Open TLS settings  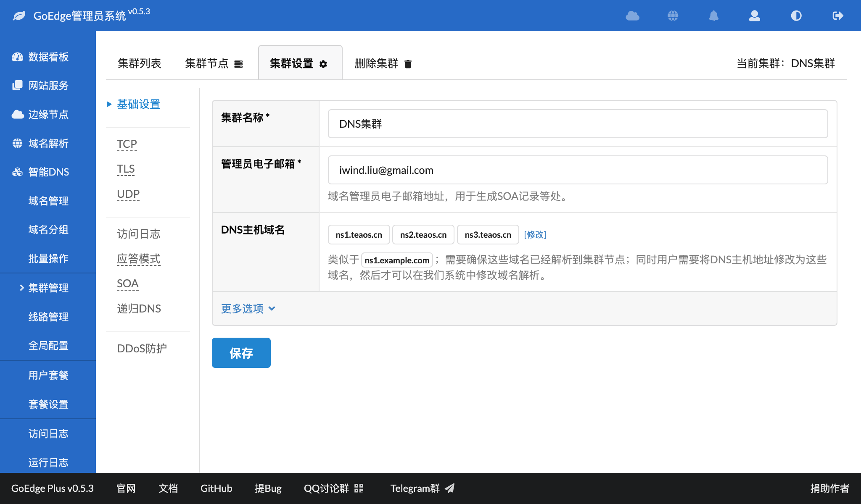(x=126, y=169)
